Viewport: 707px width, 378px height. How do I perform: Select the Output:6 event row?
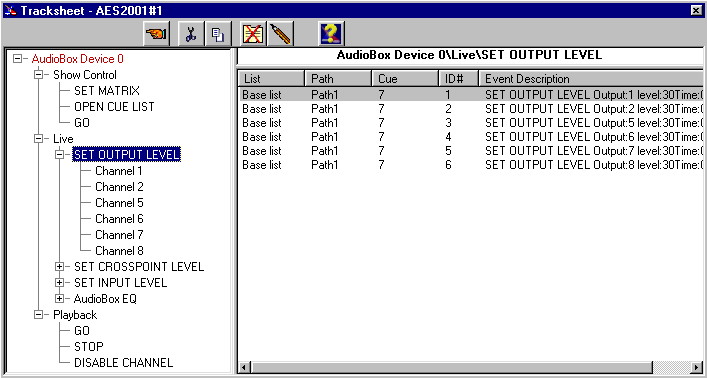[x=470, y=137]
